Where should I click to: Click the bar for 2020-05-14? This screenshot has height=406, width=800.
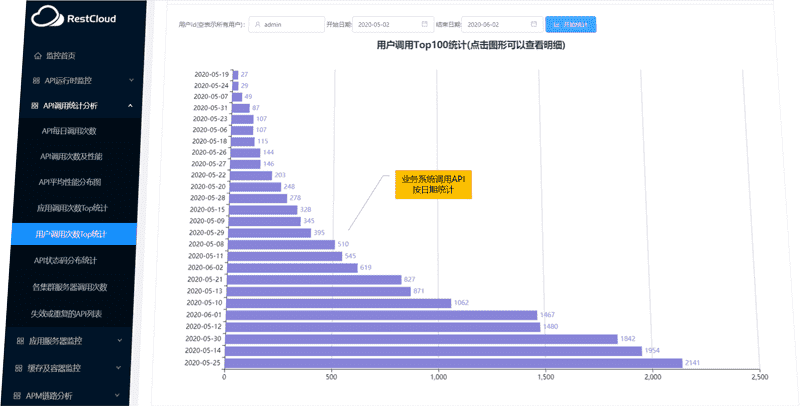pos(434,351)
